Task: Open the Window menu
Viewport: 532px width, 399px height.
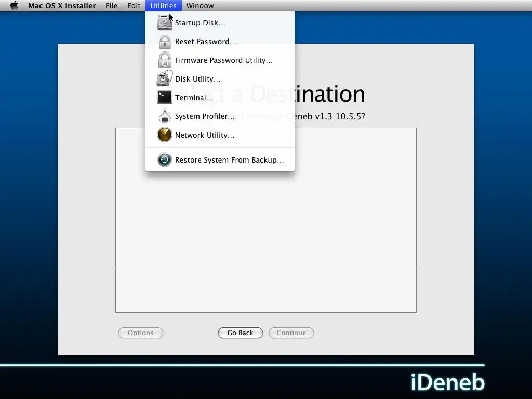Action: (200, 5)
